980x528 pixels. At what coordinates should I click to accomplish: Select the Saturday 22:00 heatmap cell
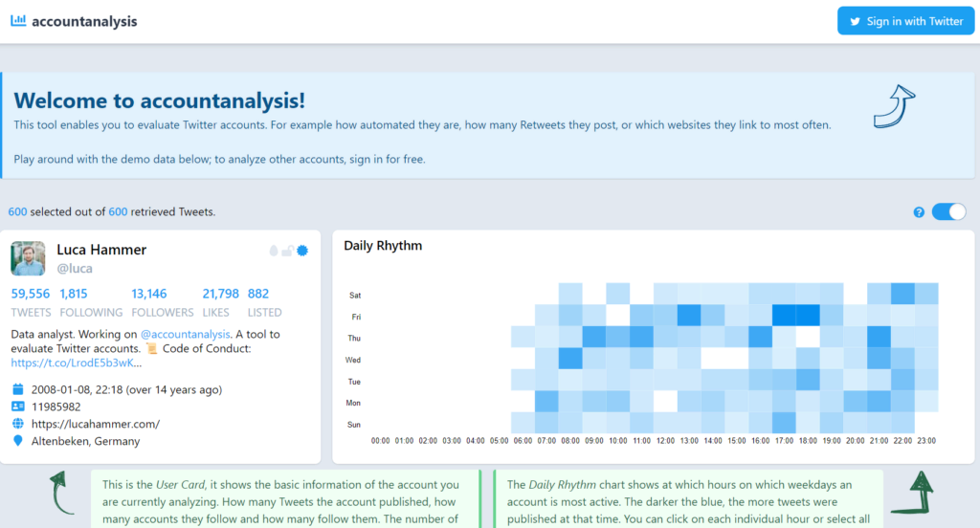point(902,294)
